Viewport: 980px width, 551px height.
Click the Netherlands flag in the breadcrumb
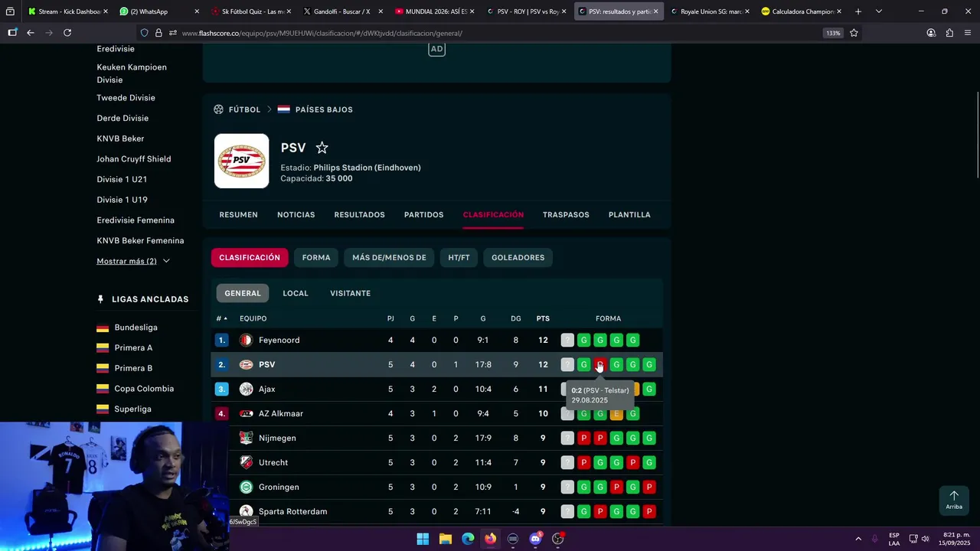[283, 109]
